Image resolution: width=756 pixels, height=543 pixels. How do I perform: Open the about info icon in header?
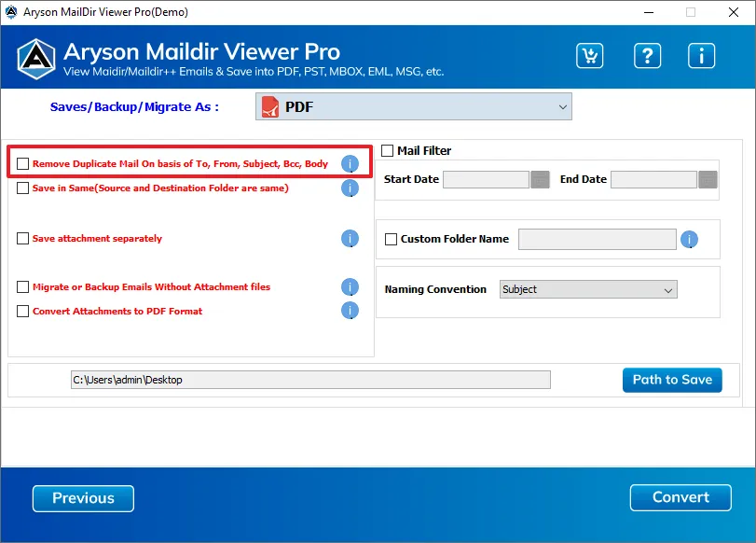(701, 56)
